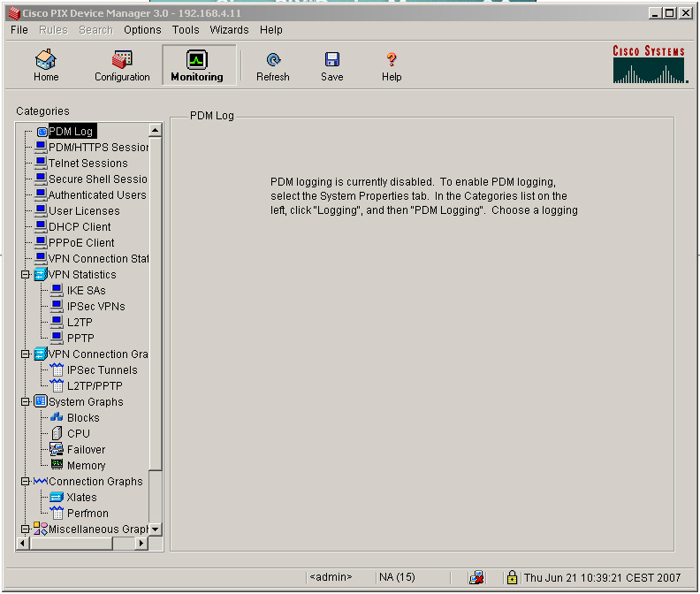Open the Home toolbar icon

[x=46, y=65]
